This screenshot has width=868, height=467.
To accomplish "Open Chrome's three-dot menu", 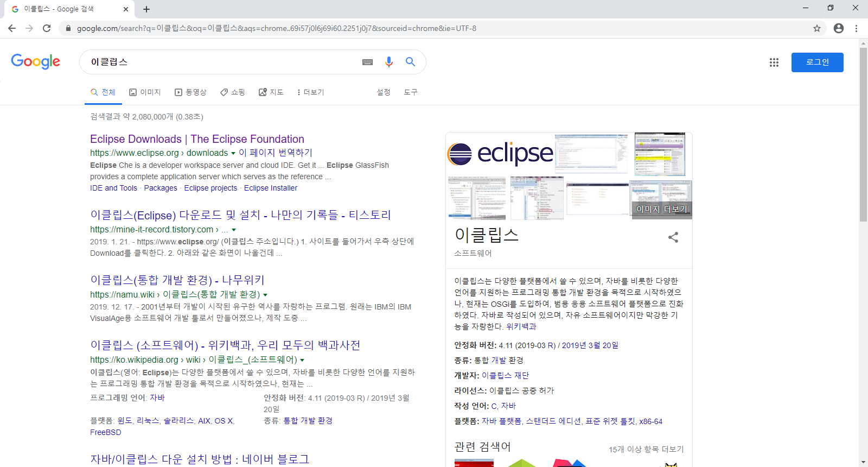I will (857, 28).
